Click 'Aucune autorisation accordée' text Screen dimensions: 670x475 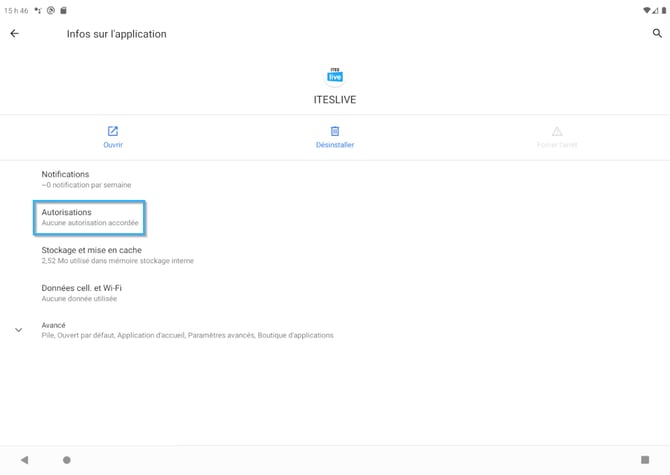pos(90,223)
